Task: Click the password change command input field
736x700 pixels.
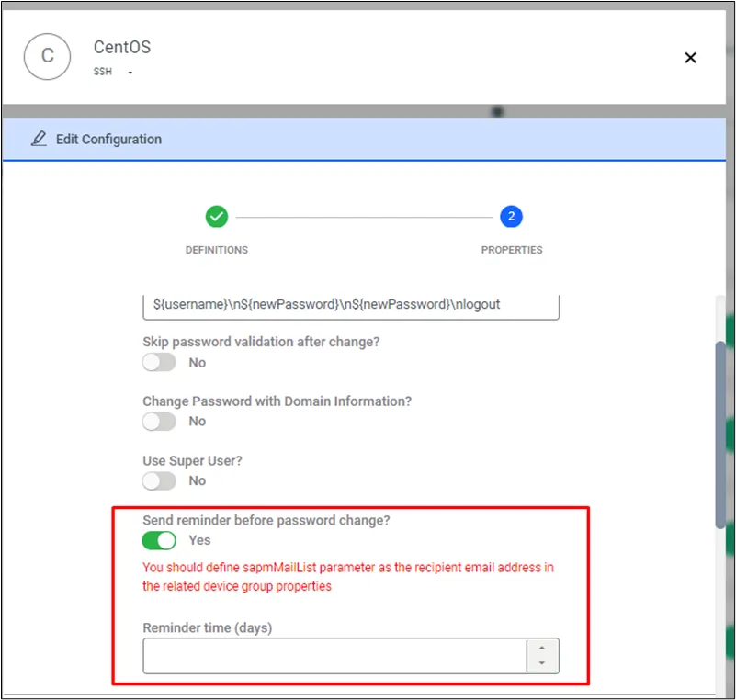Action: tap(351, 306)
